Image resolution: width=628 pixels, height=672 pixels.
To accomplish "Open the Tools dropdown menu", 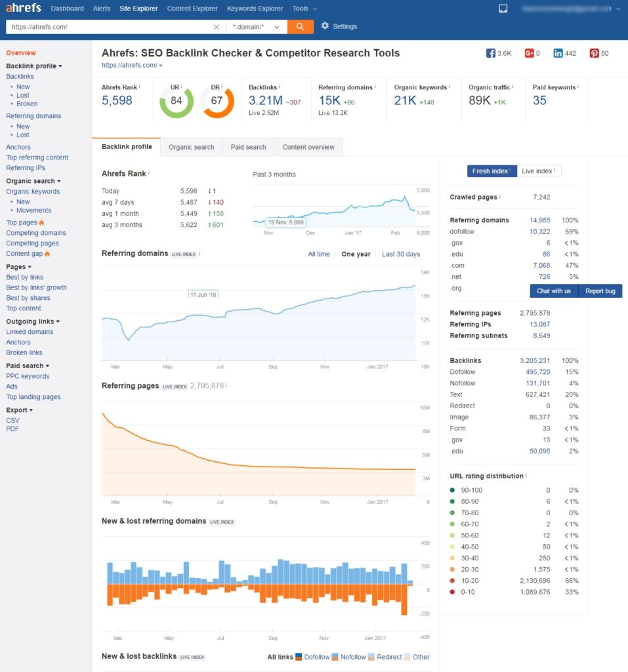I will (304, 9).
